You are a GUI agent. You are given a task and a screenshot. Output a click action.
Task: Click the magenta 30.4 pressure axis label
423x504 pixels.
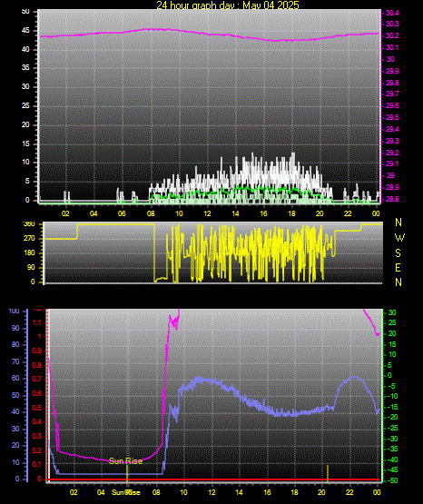coord(392,13)
